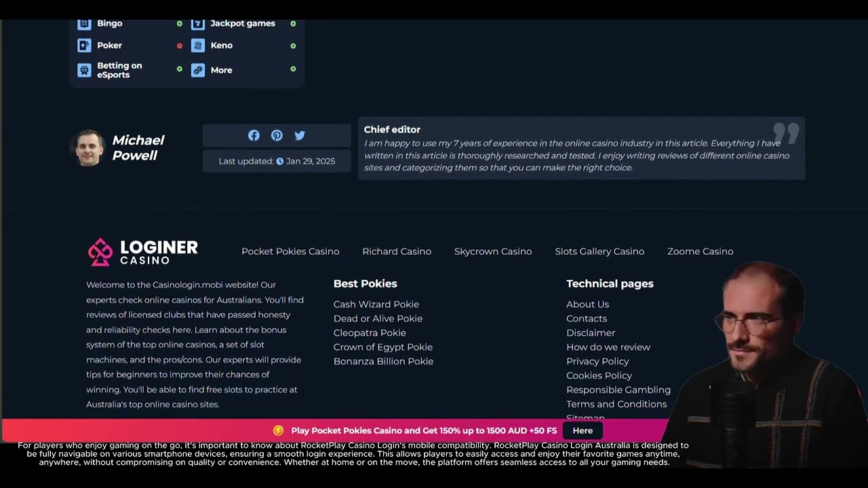This screenshot has width=868, height=488.
Task: Click the Technical pages heading
Action: click(x=610, y=283)
